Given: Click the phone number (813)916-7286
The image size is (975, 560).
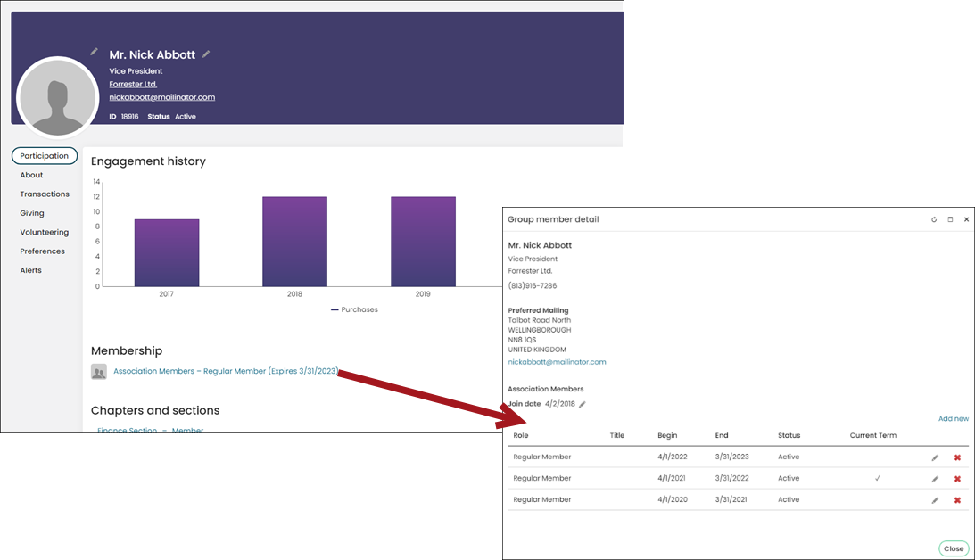Looking at the screenshot, I should tap(533, 286).
